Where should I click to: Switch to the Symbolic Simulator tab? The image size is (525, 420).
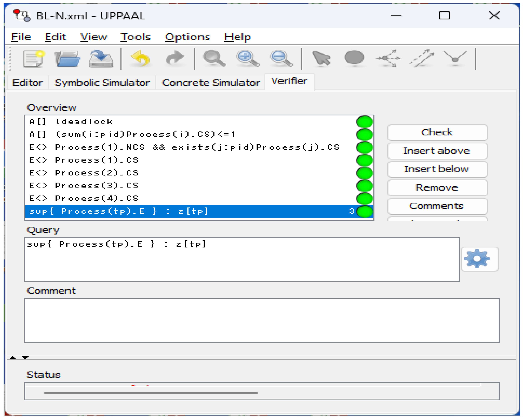coord(102,83)
